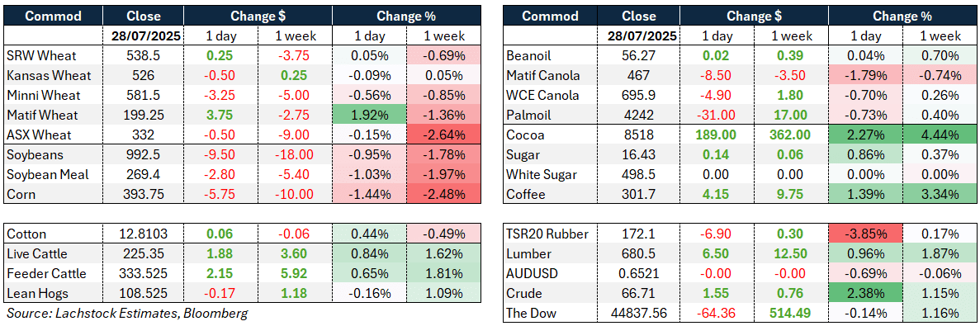Screen dimensions: 980x326
Task: Click the Corn close value 393.75
Action: click(143, 194)
